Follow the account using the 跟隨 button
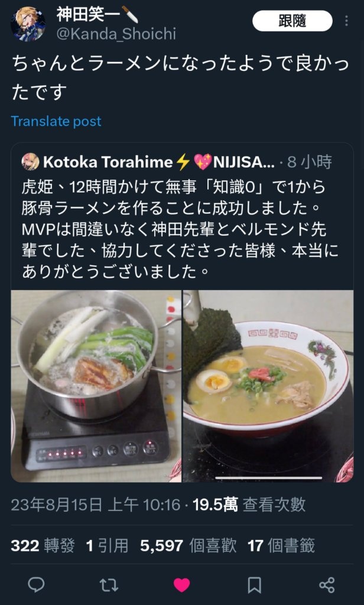The image size is (364, 605). coord(292,21)
